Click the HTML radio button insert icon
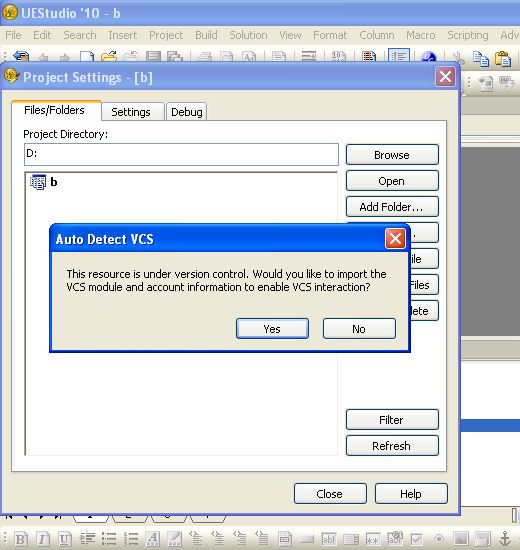The height and width of the screenshot is (550, 520). tap(439, 539)
